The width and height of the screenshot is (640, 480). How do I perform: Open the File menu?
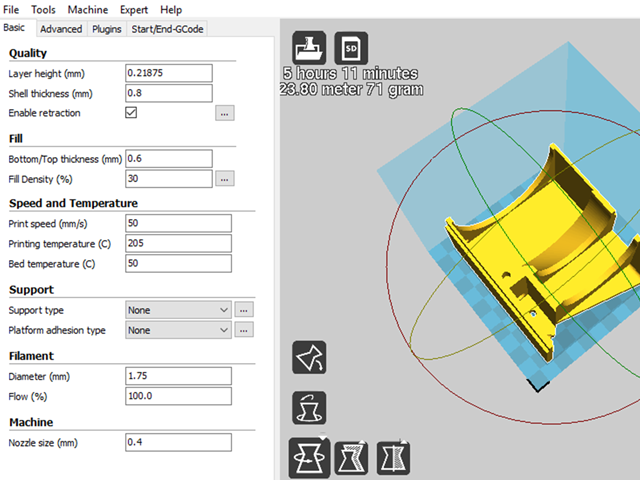(x=11, y=9)
